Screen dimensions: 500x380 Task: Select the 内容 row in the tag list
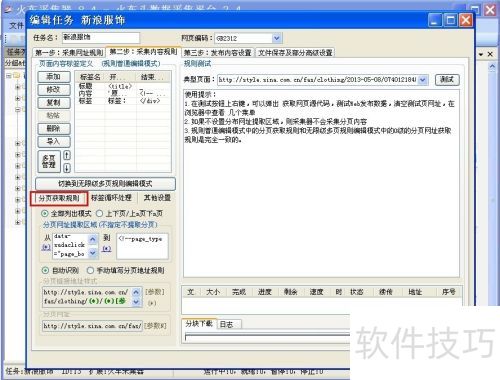(x=123, y=94)
